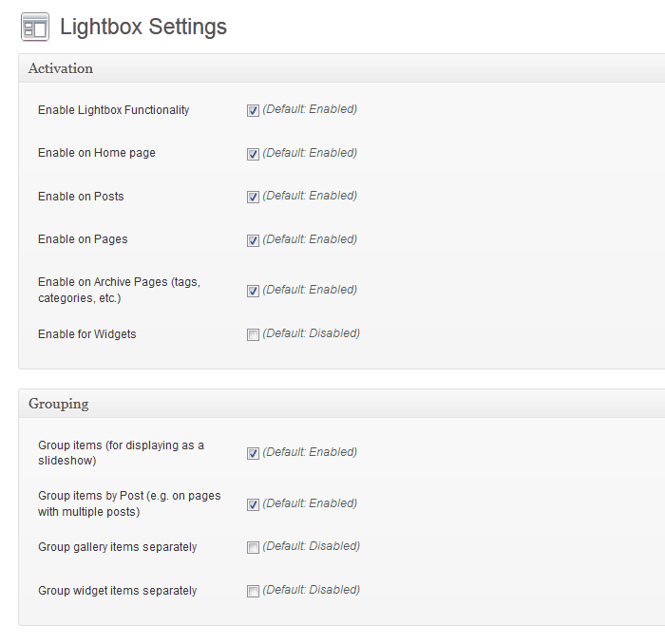Click the Group gallery items separately label
Image resolution: width=665 pixels, height=644 pixels.
pos(118,547)
